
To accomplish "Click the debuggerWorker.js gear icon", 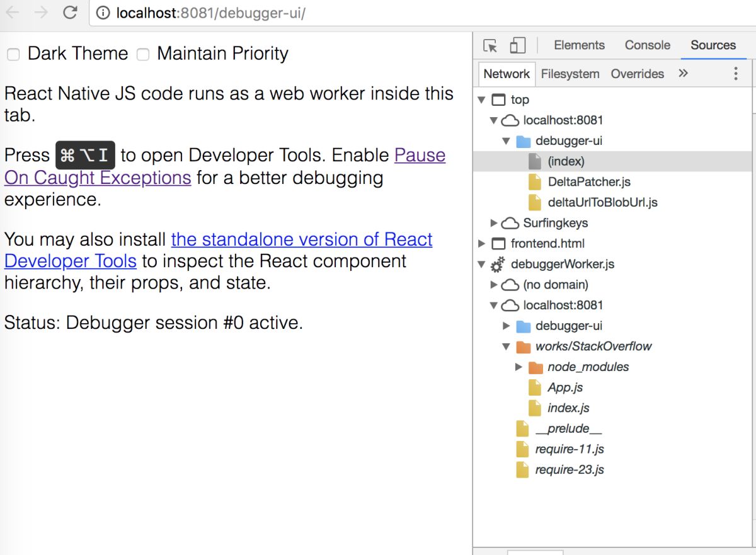I will click(498, 265).
